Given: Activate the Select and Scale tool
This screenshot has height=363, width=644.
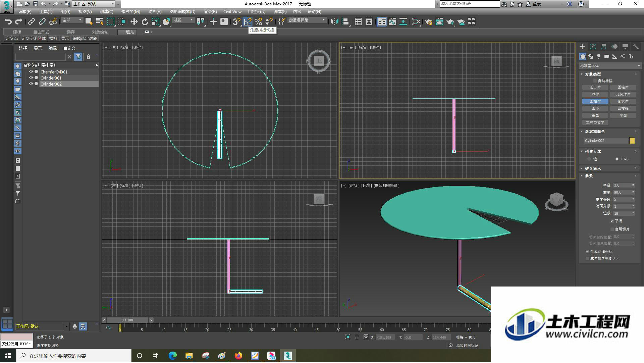Looking at the screenshot, I should (155, 22).
